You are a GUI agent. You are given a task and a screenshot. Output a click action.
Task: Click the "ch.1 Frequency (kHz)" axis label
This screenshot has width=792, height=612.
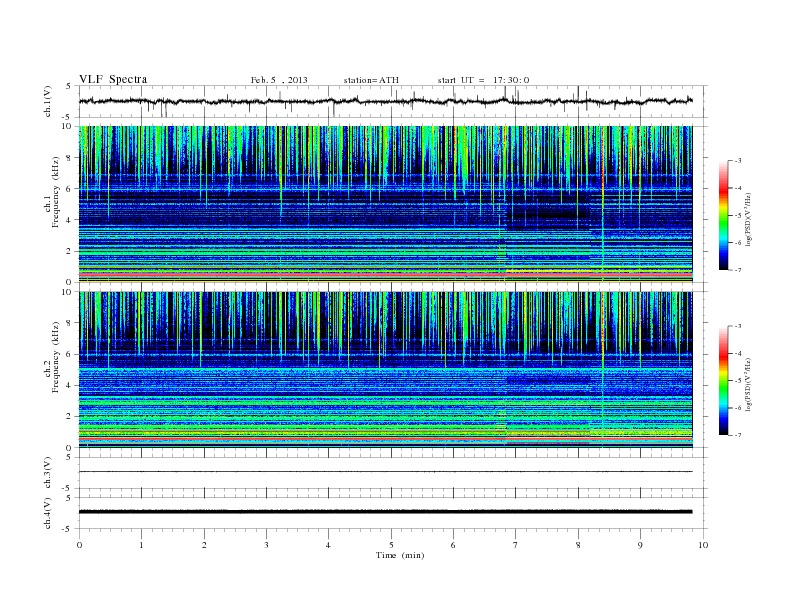(x=52, y=192)
